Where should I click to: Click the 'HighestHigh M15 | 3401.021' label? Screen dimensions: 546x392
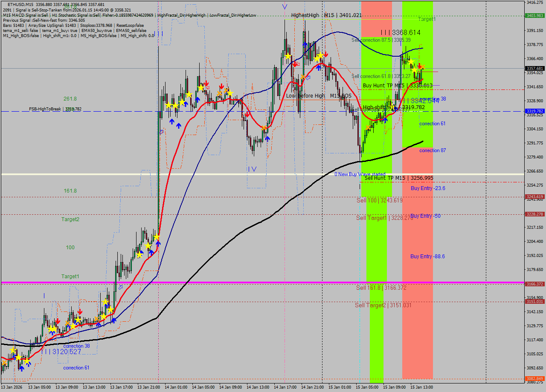point(326,15)
